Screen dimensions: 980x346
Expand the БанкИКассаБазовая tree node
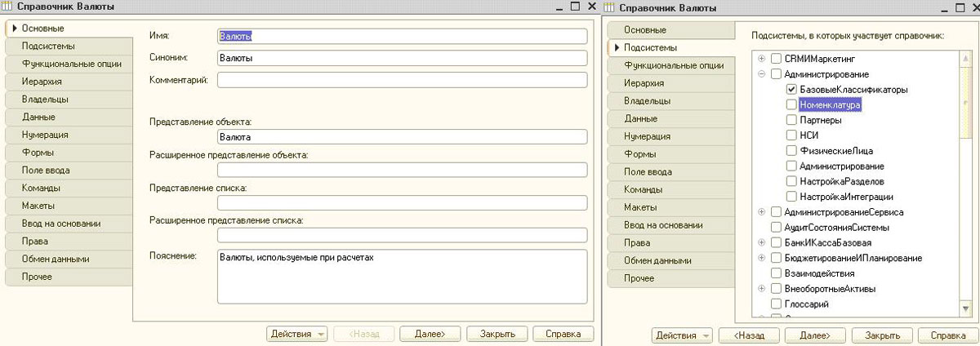pos(762,243)
